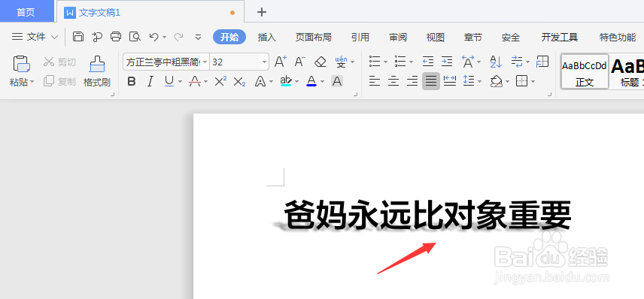Click the Save icon in quick access toolbar

[x=78, y=37]
